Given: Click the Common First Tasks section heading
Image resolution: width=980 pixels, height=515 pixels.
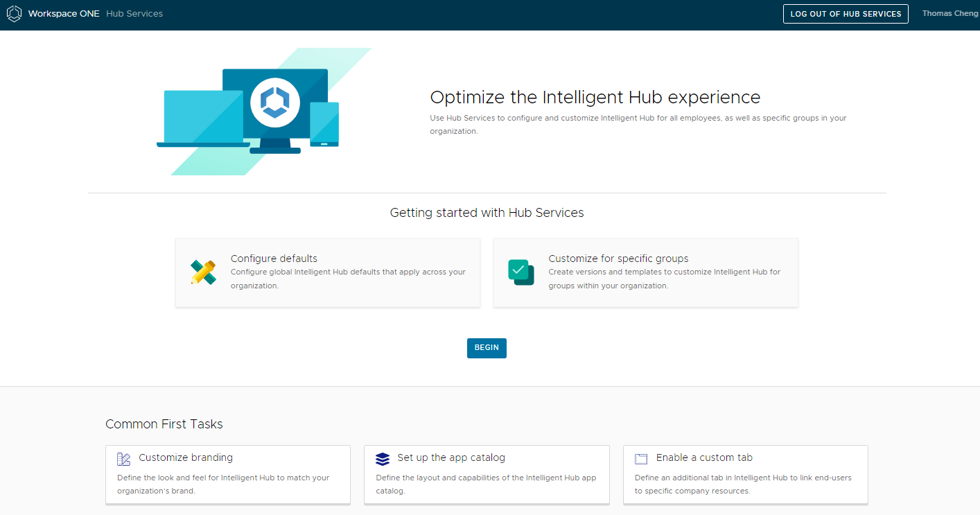Looking at the screenshot, I should click(x=164, y=424).
